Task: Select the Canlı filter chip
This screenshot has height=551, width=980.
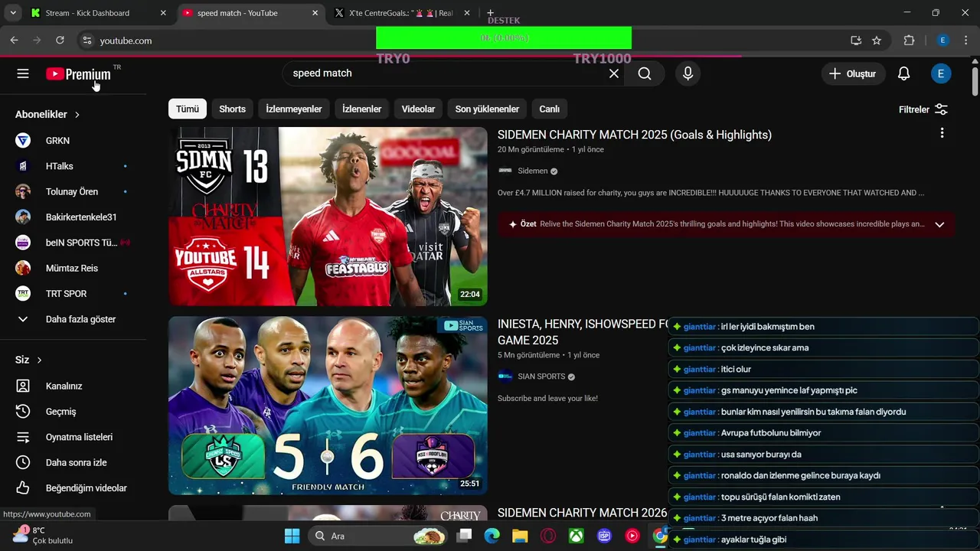Action: click(x=550, y=109)
